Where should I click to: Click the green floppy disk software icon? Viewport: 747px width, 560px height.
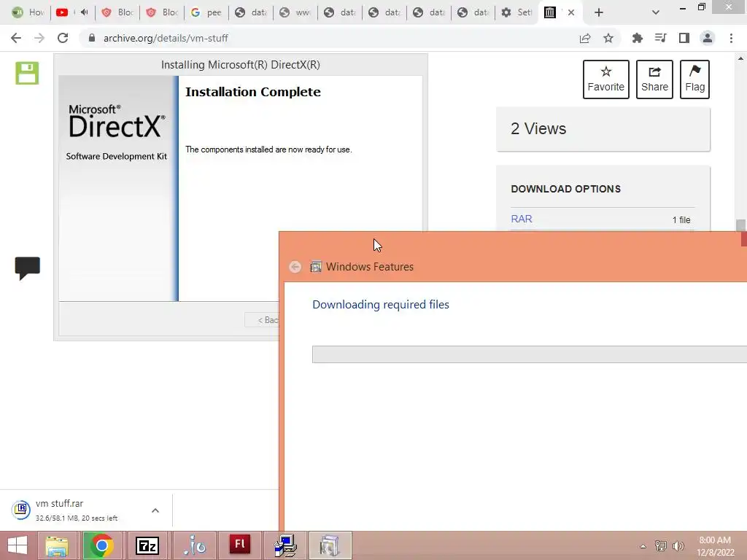(27, 73)
